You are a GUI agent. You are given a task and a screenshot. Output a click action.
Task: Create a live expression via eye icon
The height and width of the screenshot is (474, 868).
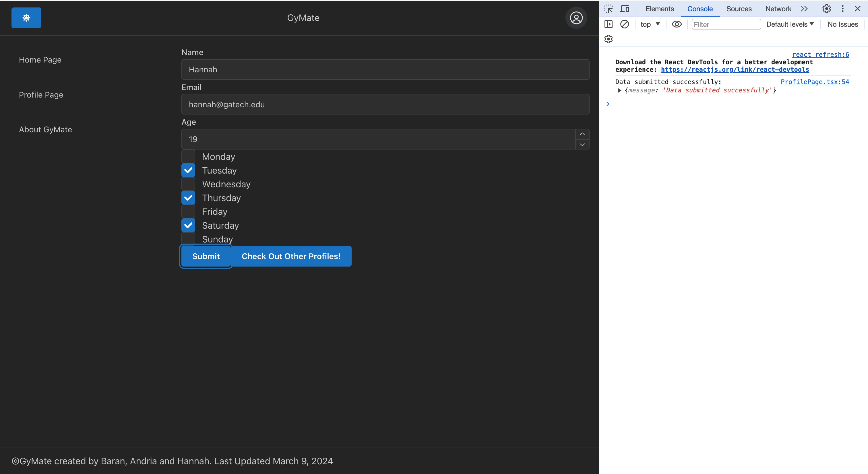click(676, 24)
